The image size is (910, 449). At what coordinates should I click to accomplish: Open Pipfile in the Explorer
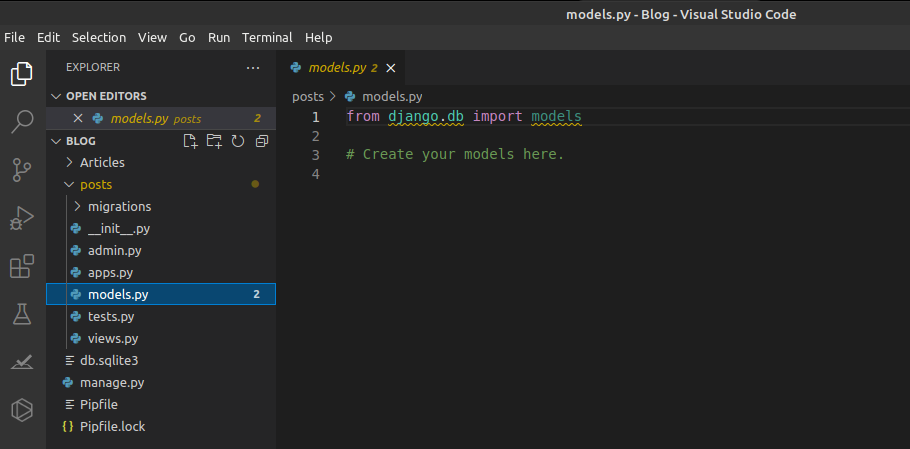pyautogui.click(x=99, y=404)
